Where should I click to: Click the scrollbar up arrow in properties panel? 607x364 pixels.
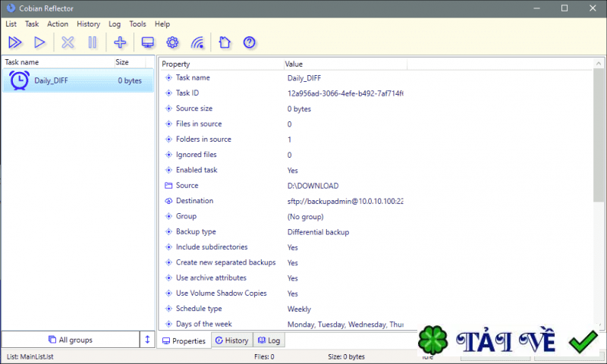[x=599, y=64]
